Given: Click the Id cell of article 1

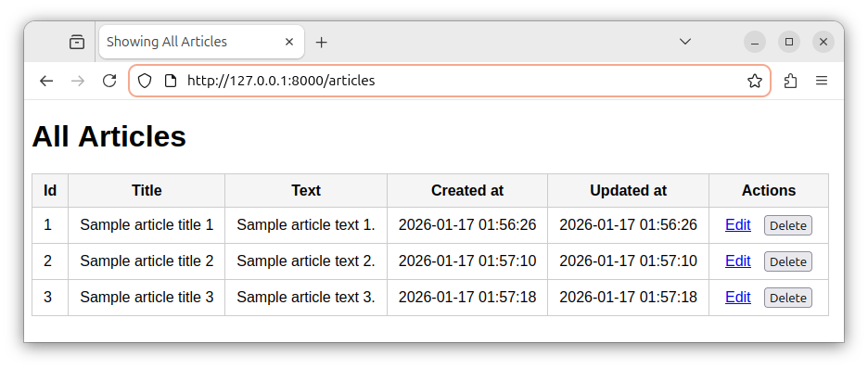Looking at the screenshot, I should [50, 225].
